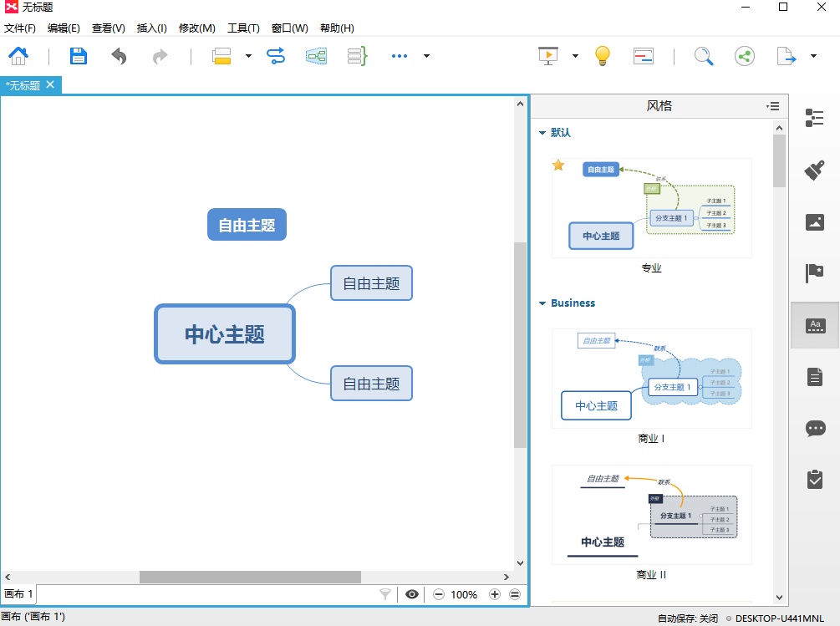
Task: Open the 文件(F) menu
Action: pos(20,28)
